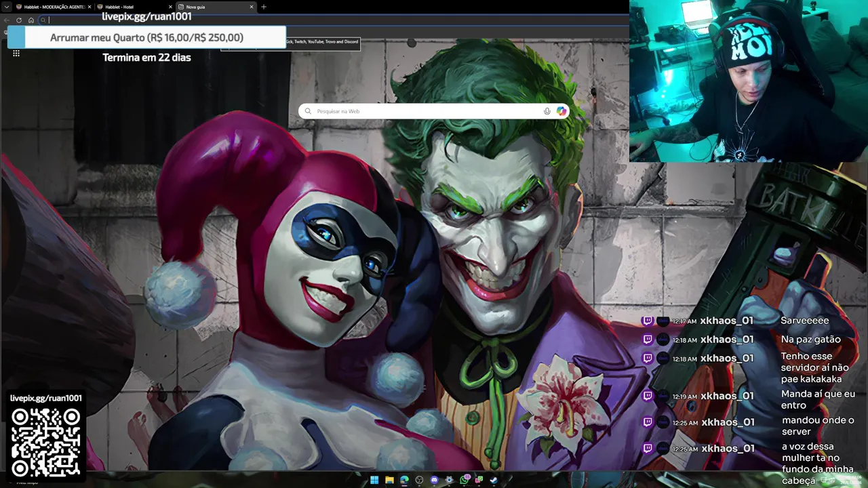Close the Habblet - MODERAÇÃO tab
Image resolution: width=868 pixels, height=488 pixels.
90,7
